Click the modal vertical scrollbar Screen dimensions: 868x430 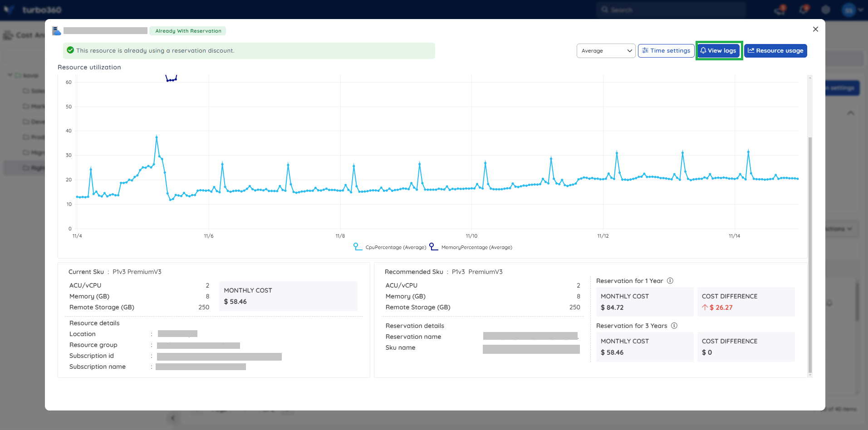pyautogui.click(x=810, y=254)
